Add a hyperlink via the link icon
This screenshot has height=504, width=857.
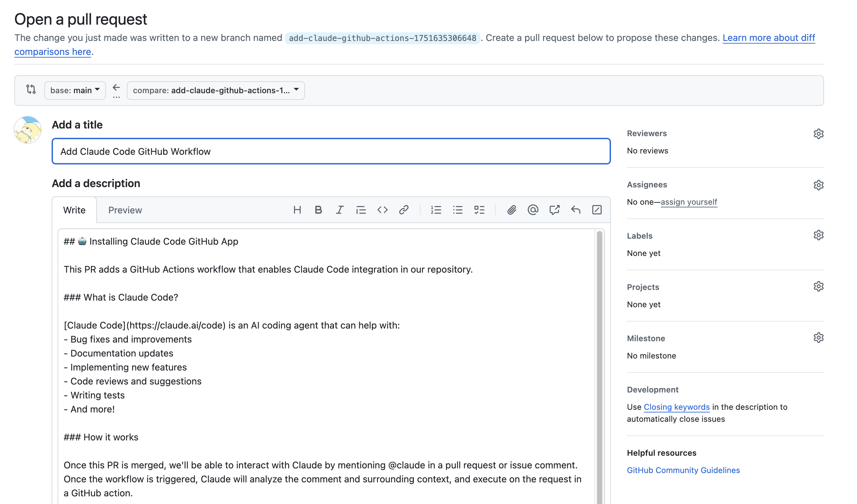pyautogui.click(x=404, y=210)
